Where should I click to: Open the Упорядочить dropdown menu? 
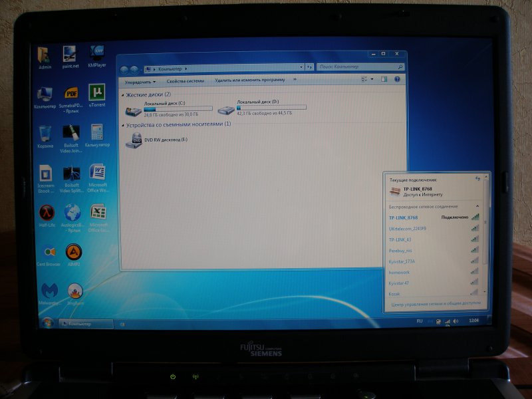tap(140, 81)
